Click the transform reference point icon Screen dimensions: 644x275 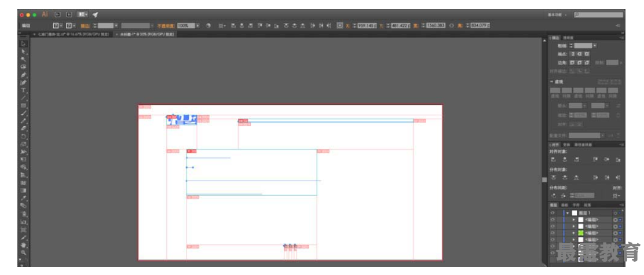tap(339, 25)
